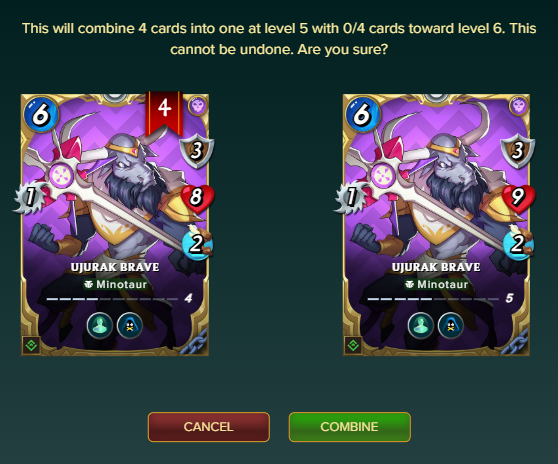The height and width of the screenshot is (464, 558).
Task: Click the mana cost 6 icon on left card
Action: coord(41,114)
